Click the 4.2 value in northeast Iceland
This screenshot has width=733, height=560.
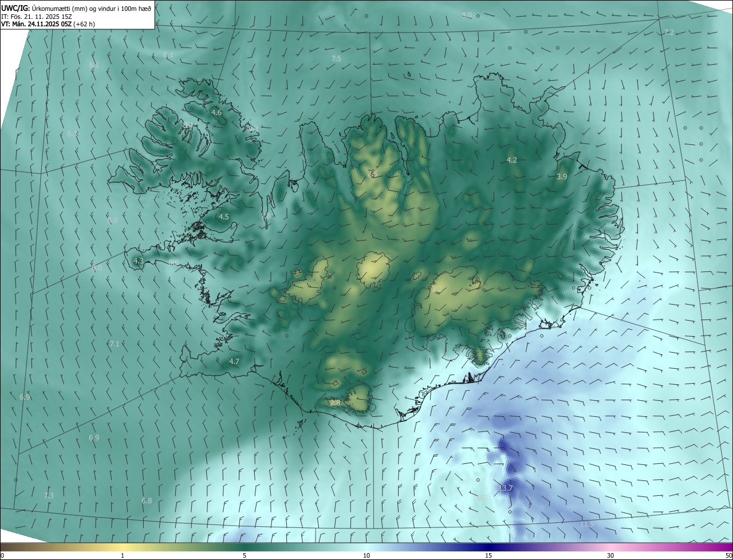(512, 160)
